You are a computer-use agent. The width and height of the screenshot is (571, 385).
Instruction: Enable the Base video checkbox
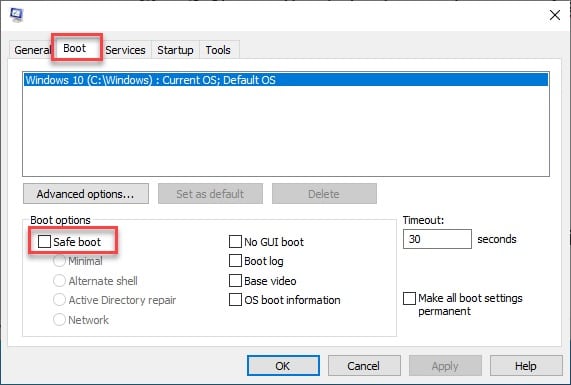tap(235, 280)
